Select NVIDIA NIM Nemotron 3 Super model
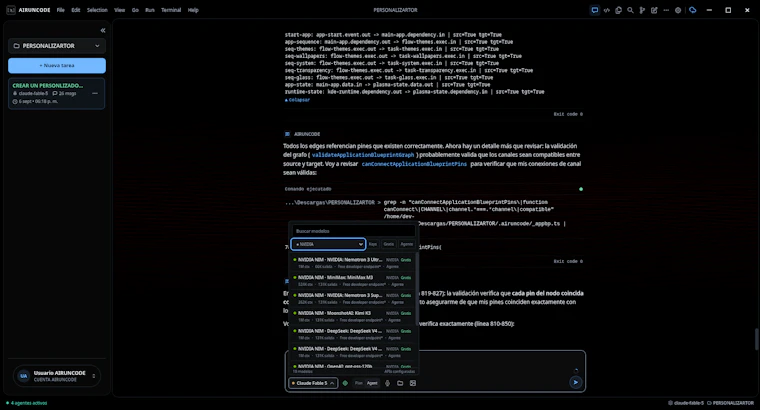The image size is (760, 410). (352, 299)
